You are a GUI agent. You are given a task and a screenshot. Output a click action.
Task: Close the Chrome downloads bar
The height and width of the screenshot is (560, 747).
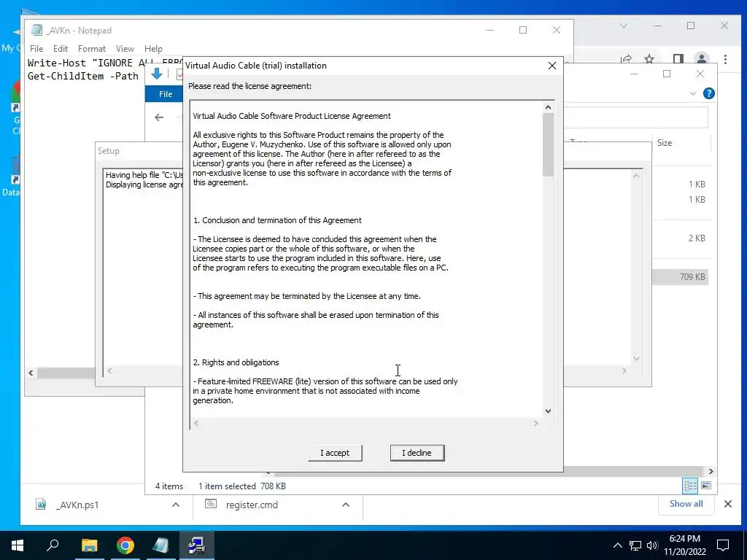(x=728, y=504)
